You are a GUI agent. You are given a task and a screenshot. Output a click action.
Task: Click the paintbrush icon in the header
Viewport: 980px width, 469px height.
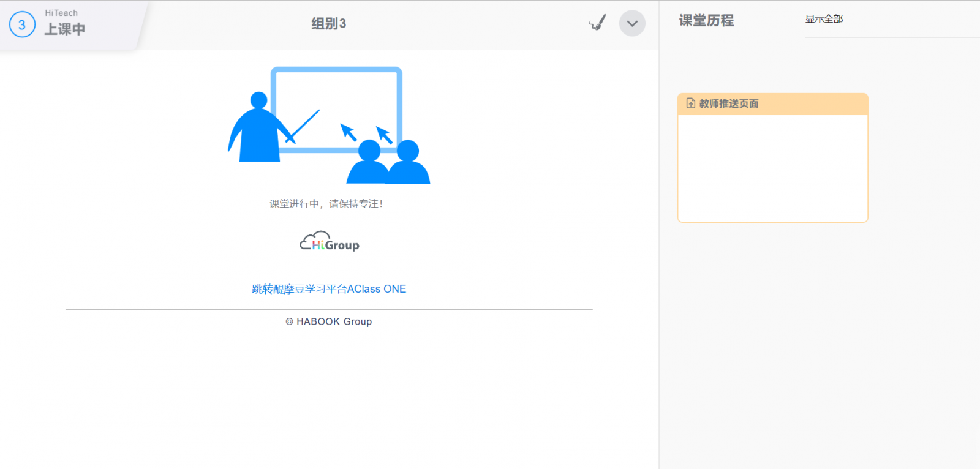(597, 23)
